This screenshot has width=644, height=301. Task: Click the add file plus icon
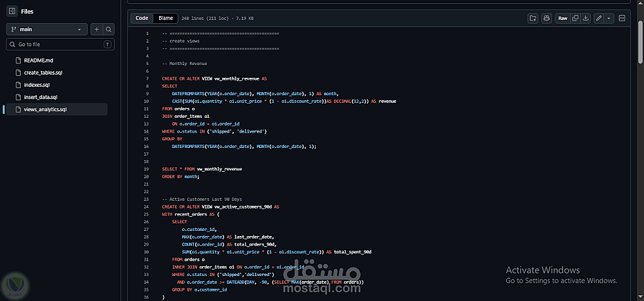(x=97, y=30)
